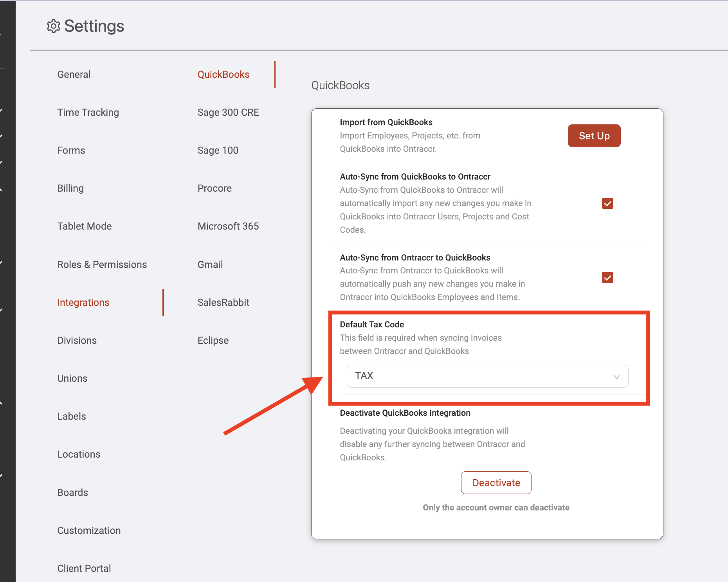Open Client Portal settings

(84, 568)
